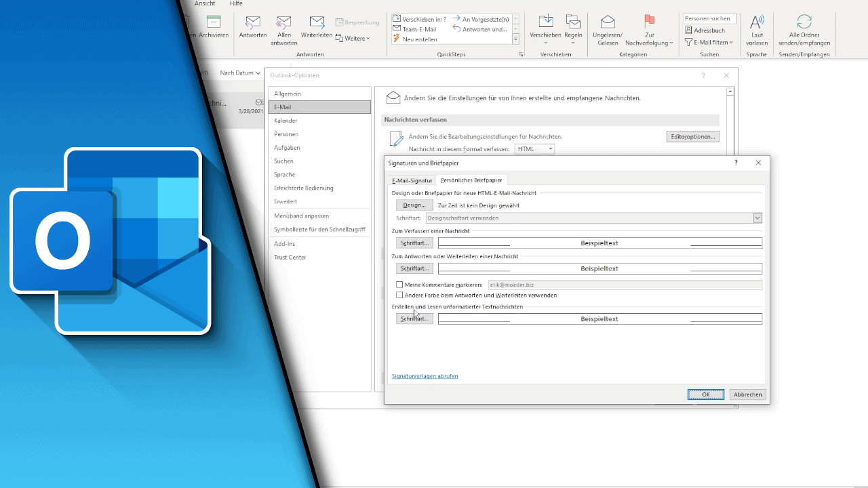
Task: Click the Allen antworten icon
Action: click(284, 22)
